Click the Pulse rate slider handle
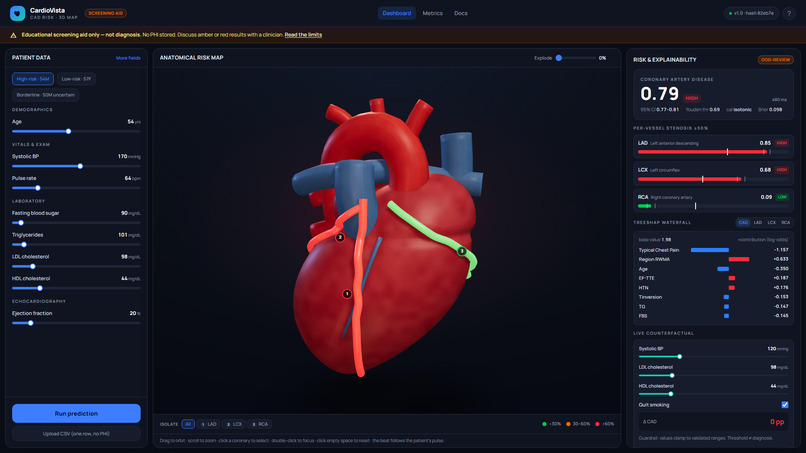806x453 pixels. point(38,188)
